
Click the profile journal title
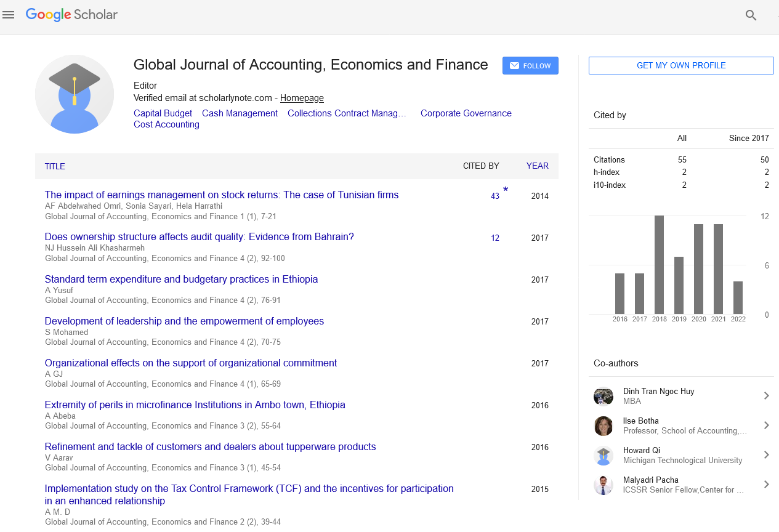(310, 65)
